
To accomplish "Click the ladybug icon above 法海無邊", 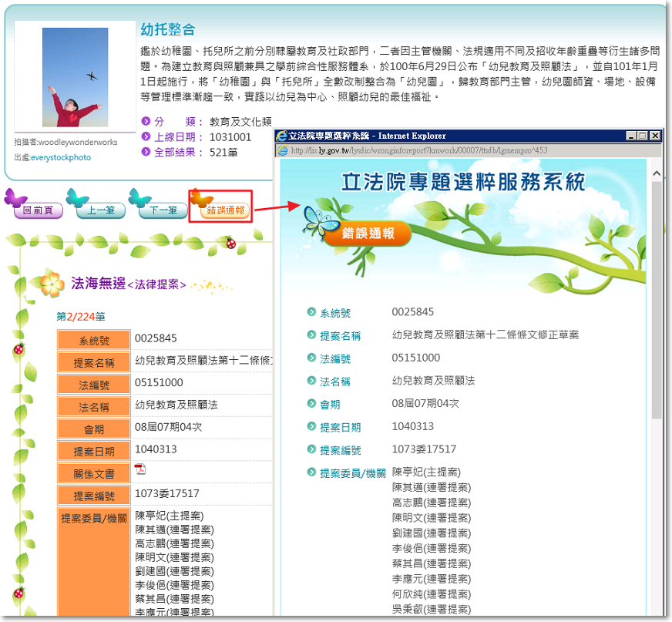I will tap(230, 243).
